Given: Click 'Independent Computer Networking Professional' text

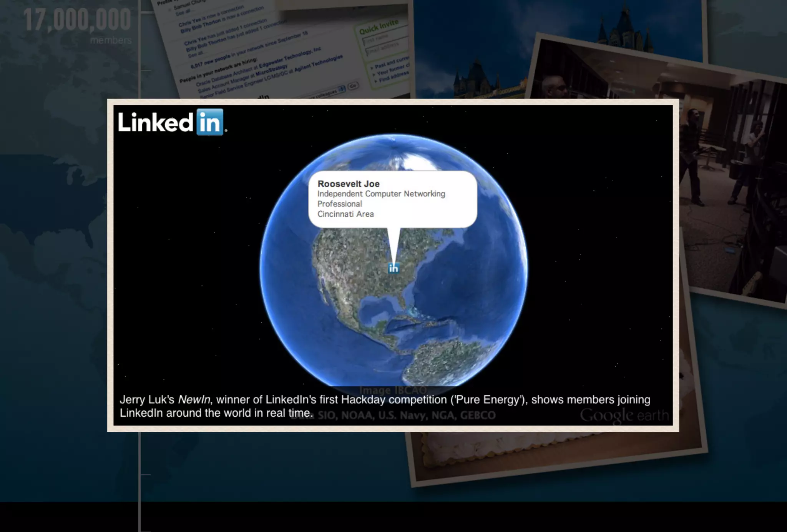Looking at the screenshot, I should click(381, 199).
